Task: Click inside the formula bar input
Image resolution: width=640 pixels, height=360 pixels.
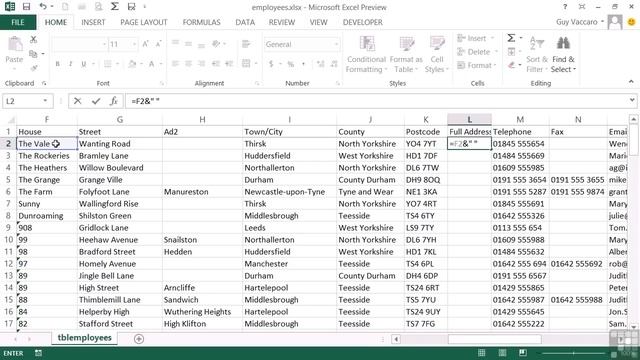Action: point(376,101)
